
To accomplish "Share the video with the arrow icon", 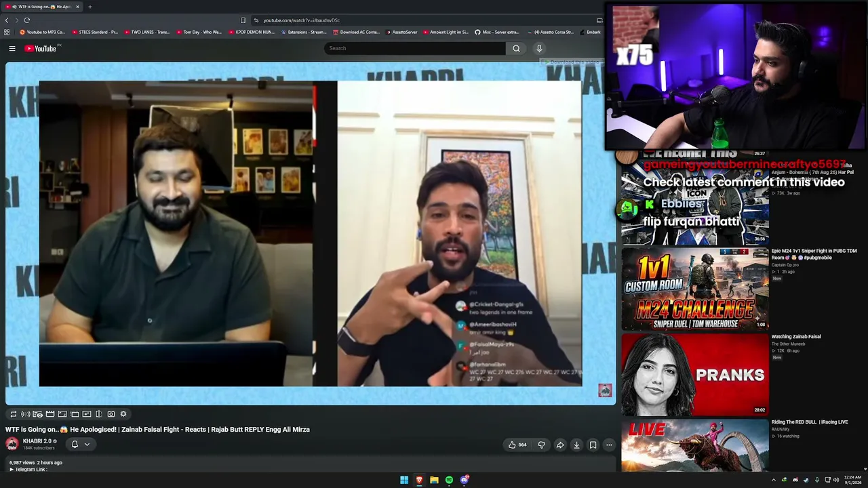I will tap(560, 445).
